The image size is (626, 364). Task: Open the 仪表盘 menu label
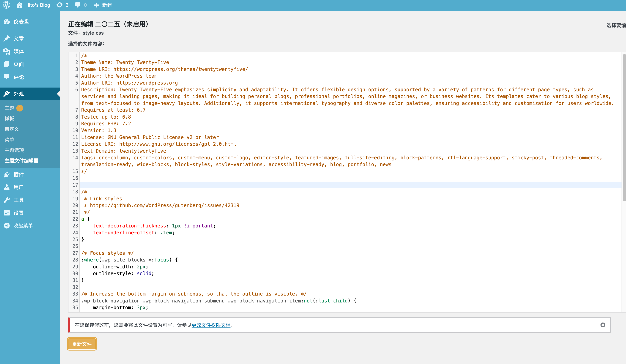[x=21, y=22]
